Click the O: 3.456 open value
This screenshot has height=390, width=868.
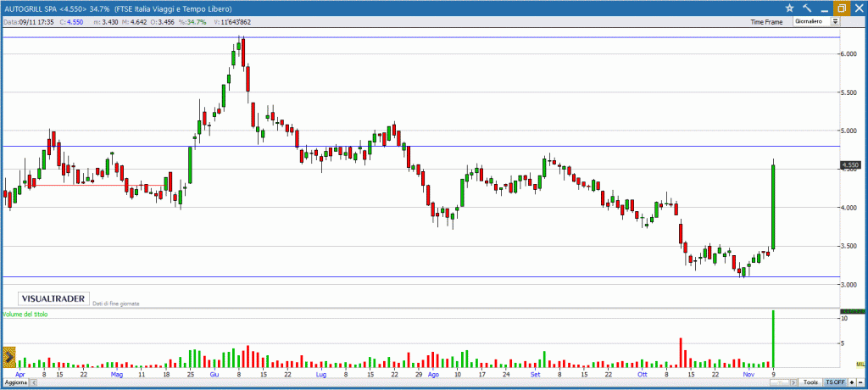point(164,22)
